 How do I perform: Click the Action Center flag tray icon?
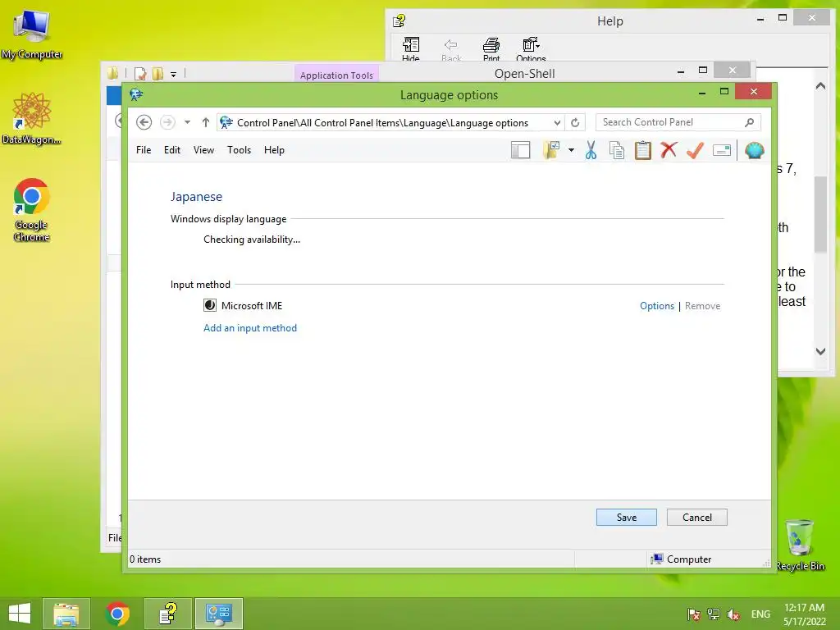[x=694, y=614]
